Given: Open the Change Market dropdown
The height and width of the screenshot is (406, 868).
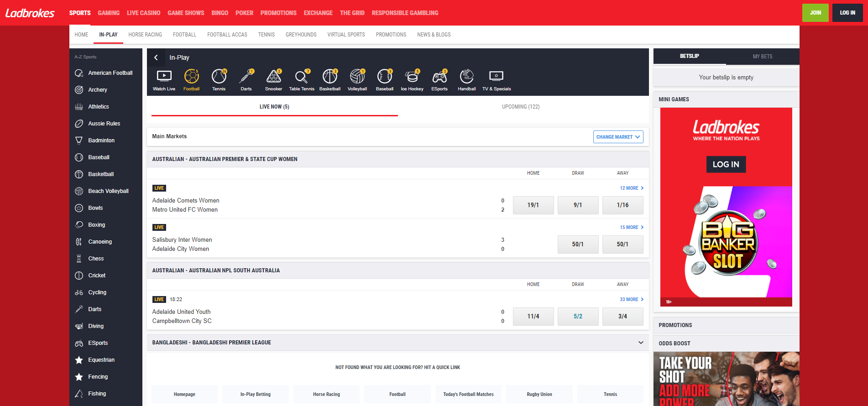Looking at the screenshot, I should (x=618, y=137).
